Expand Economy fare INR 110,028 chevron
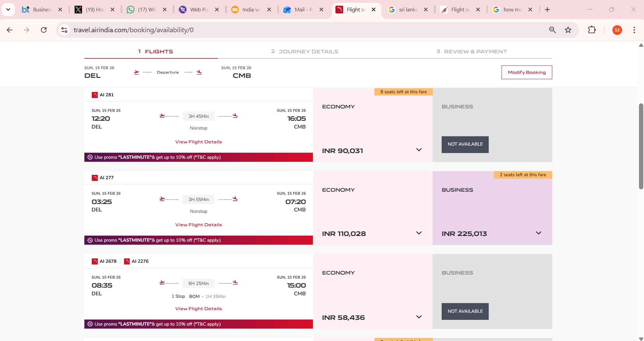Screen dimensions: 644x341 (419, 233)
